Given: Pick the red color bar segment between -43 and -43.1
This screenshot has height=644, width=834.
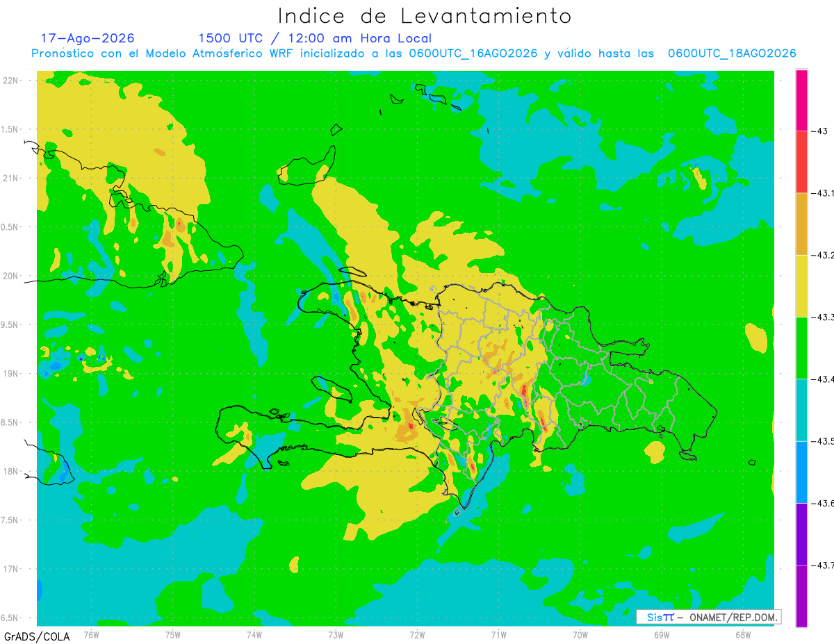Looking at the screenshot, I should (801, 162).
